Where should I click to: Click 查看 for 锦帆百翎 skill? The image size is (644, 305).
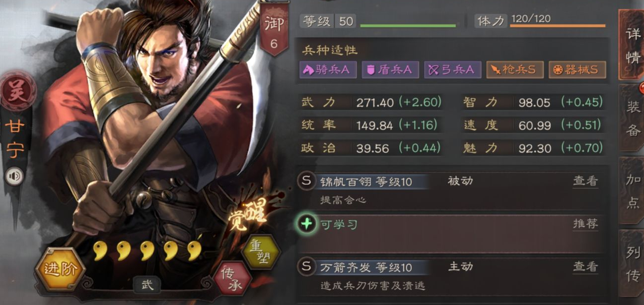(585, 181)
